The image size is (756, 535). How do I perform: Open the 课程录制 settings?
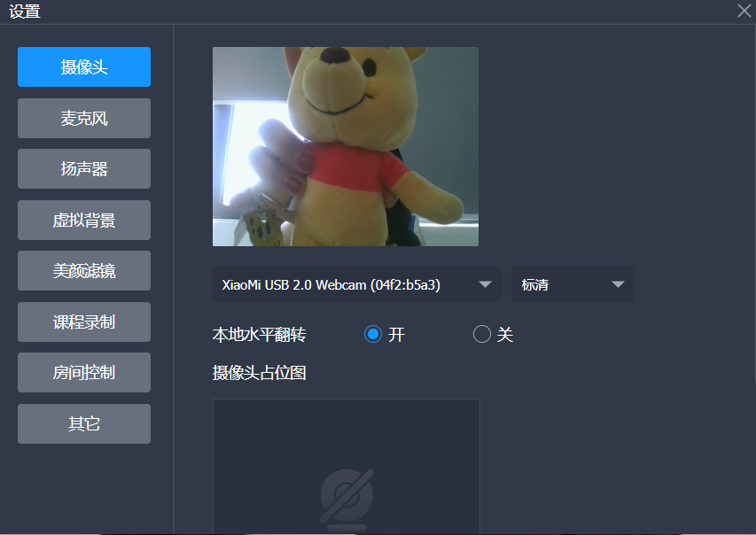pos(84,322)
